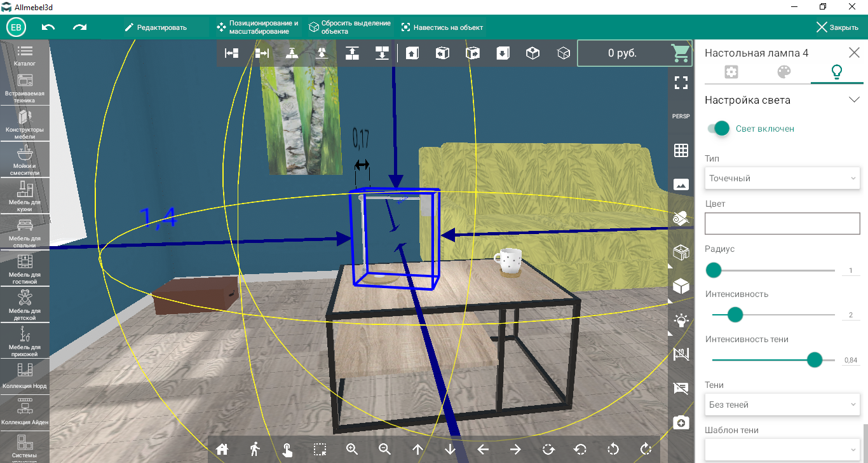Open 'Конструкторы мебели' category
Screen dimensions: 868x463
(25, 124)
